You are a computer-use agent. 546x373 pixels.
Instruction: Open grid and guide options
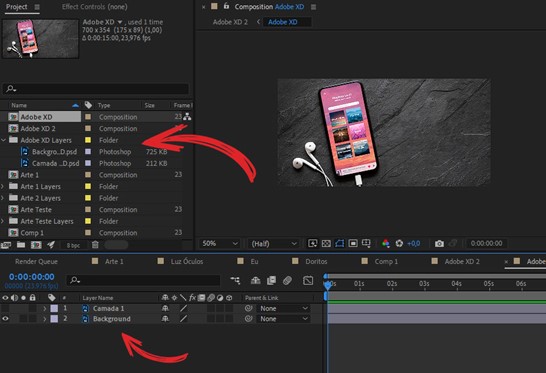pos(366,243)
